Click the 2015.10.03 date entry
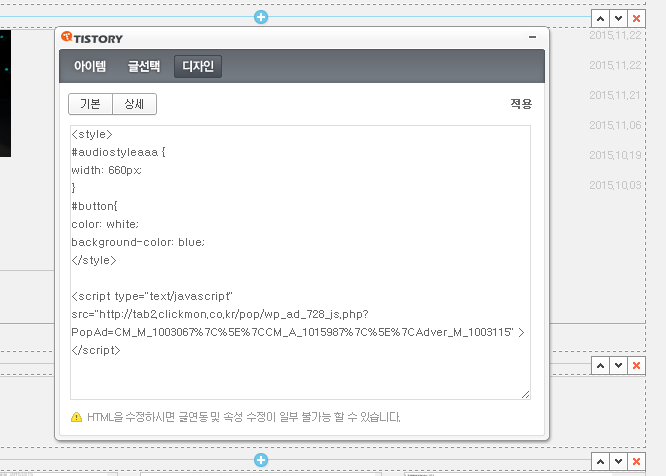The height and width of the screenshot is (476, 666). coord(615,185)
